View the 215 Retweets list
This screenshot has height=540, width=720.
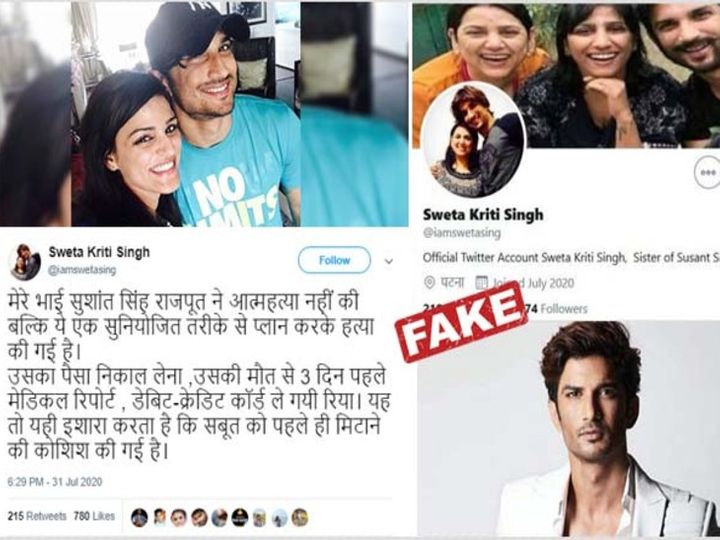click(37, 516)
